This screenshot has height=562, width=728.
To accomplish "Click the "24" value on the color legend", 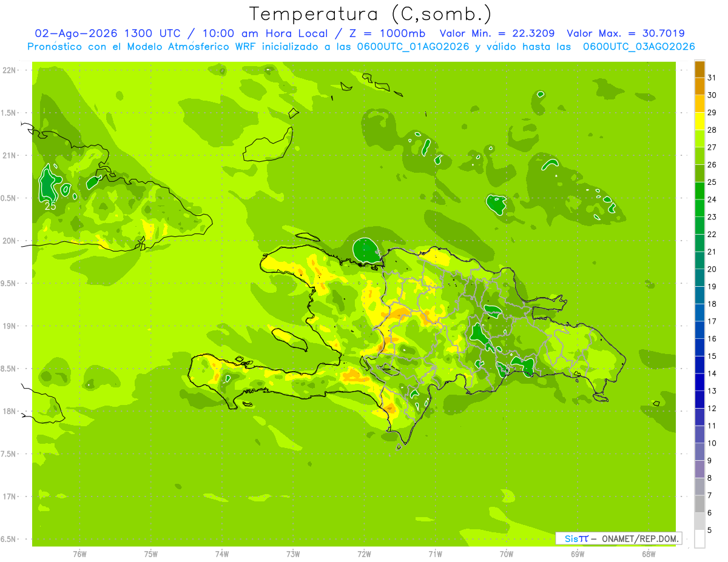I will point(712,199).
